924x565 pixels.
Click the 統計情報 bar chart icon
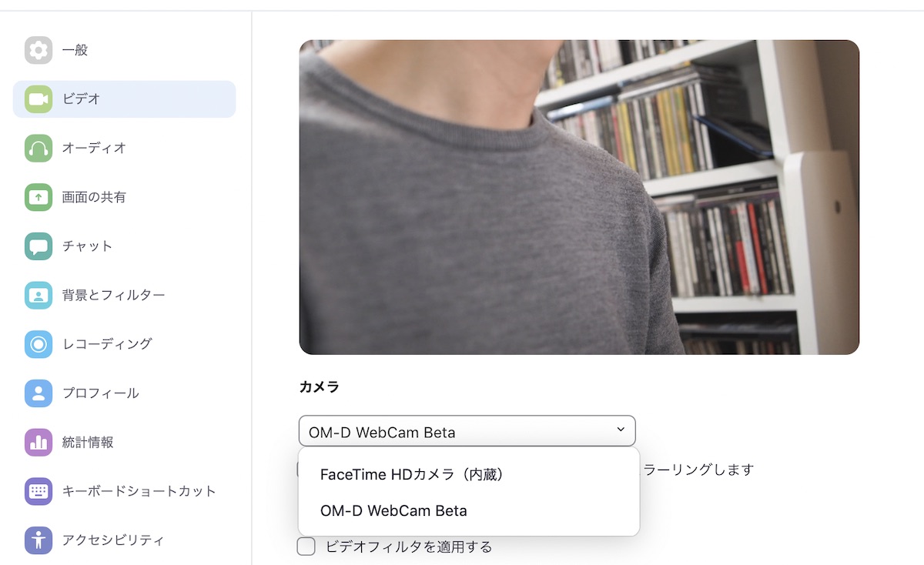pos(38,442)
